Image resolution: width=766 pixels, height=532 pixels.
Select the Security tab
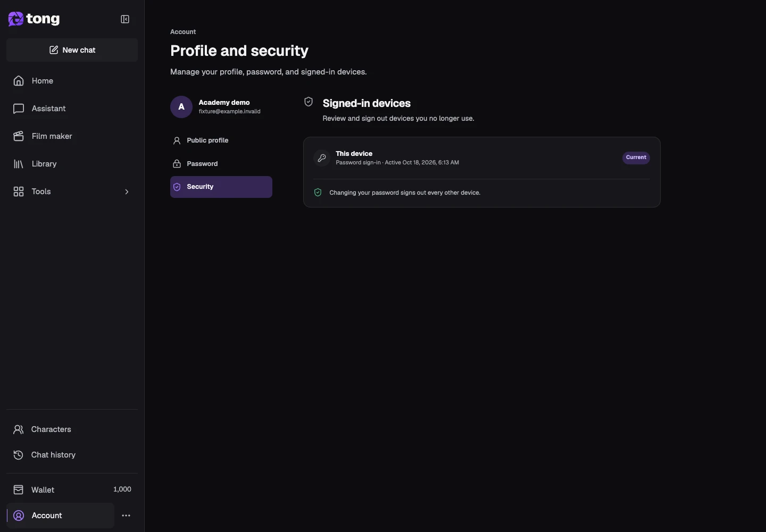point(221,187)
